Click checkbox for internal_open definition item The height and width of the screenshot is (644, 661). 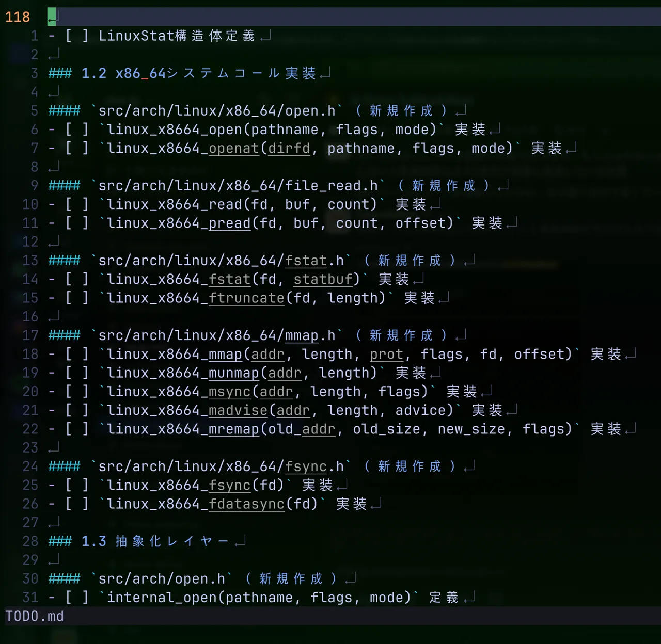[x=76, y=598]
